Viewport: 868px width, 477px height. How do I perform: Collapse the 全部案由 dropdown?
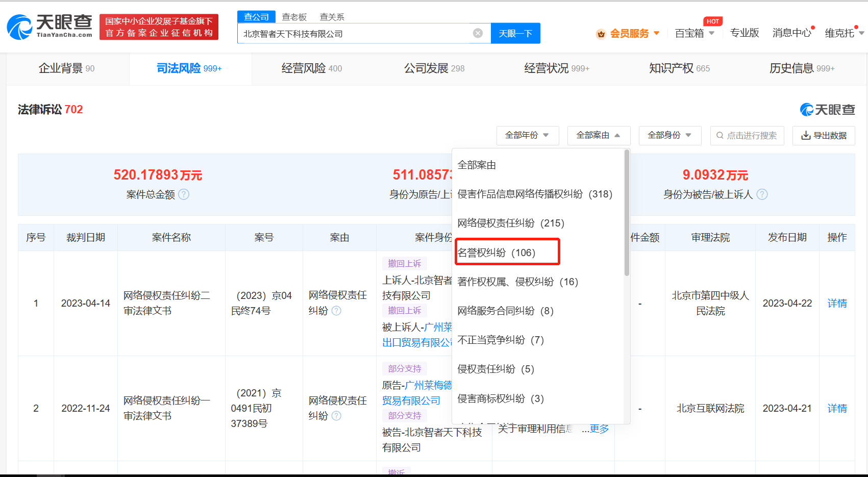[x=598, y=135]
